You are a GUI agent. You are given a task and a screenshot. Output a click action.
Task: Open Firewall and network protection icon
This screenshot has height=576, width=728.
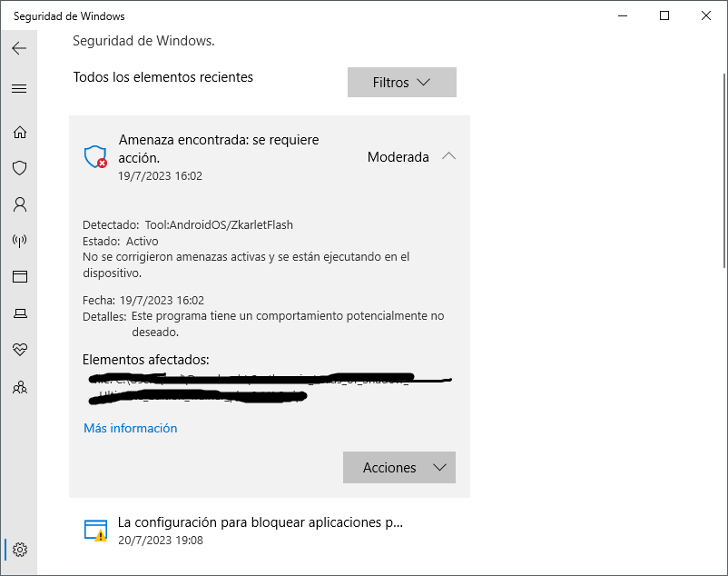click(19, 240)
